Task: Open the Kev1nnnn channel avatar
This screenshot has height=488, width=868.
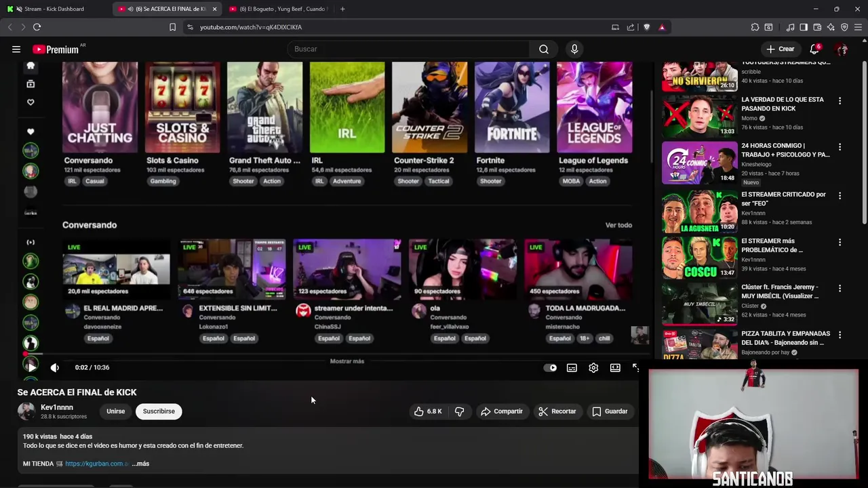Action: [x=26, y=411]
